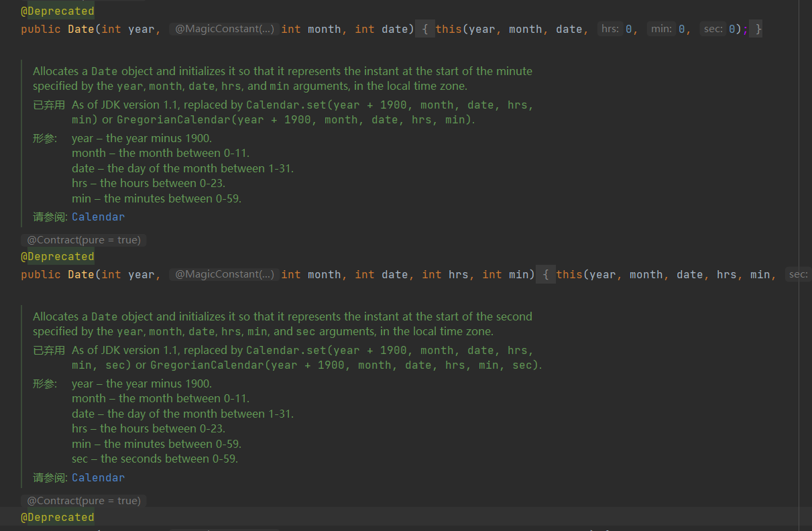The width and height of the screenshot is (812, 531).
Task: Click '形参:' label in the first documentation block
Action: coord(45,139)
